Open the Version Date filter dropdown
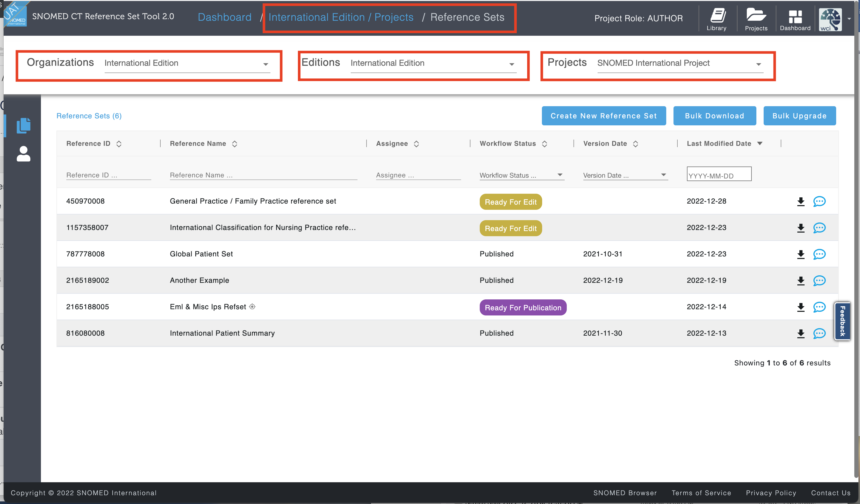This screenshot has width=860, height=504. coord(625,175)
